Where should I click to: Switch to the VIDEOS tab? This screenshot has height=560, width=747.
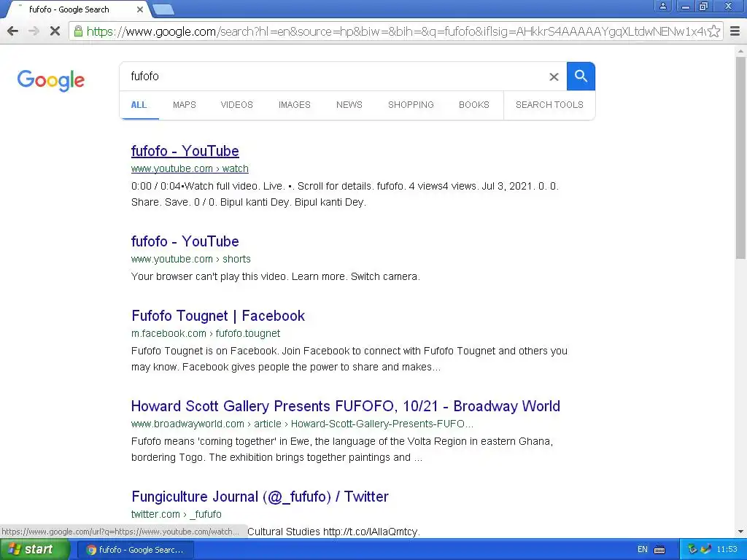(x=237, y=105)
